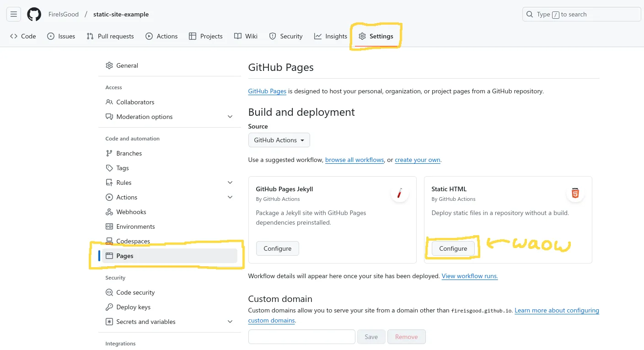Viewport: 644px width, 350px height.
Task: Click the Codespaces icon in sidebar
Action: point(109,241)
